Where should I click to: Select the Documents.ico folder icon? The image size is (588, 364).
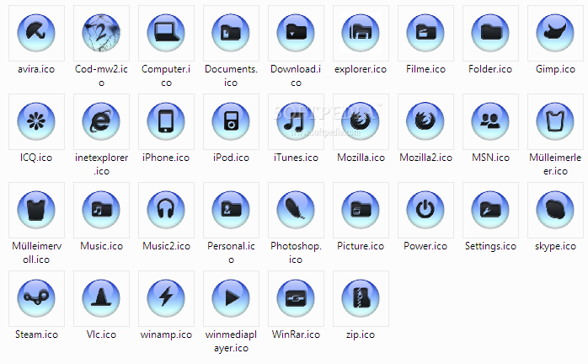tap(231, 33)
